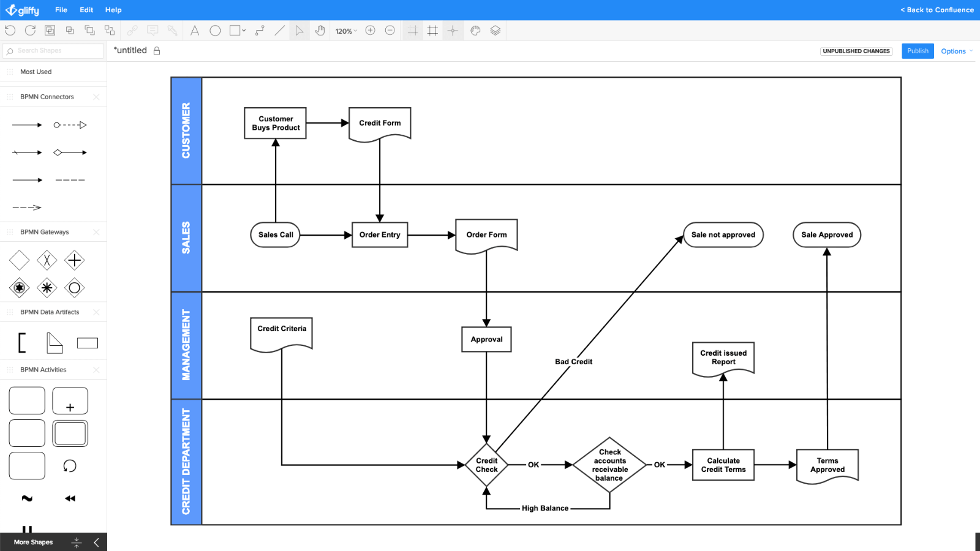Open the Layers panel icon
The image size is (980, 551).
pyautogui.click(x=495, y=30)
